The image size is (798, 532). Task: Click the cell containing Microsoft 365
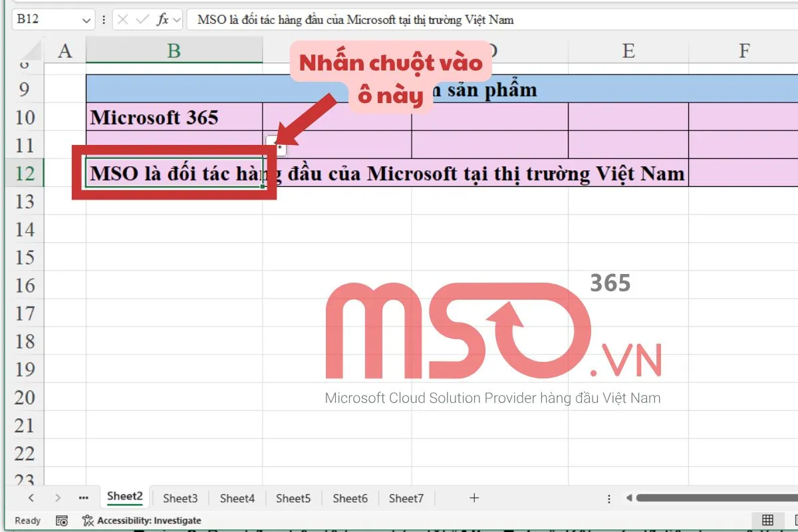[x=174, y=117]
